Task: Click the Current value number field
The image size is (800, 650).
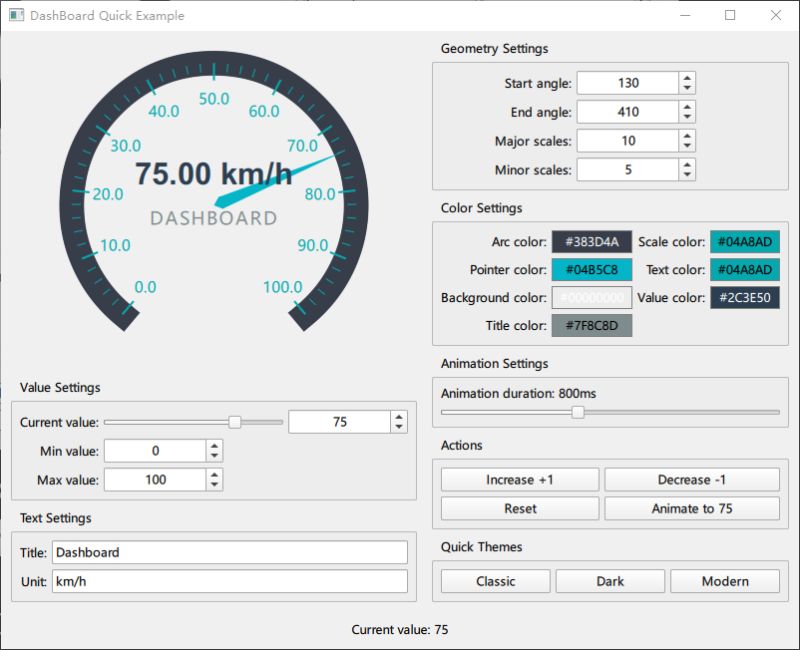Action: pos(340,422)
